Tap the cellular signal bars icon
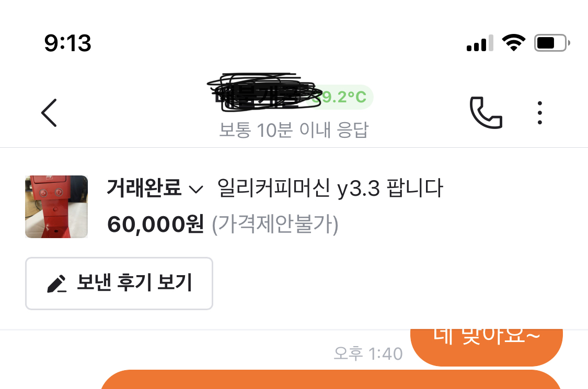The height and width of the screenshot is (389, 588). point(480,43)
